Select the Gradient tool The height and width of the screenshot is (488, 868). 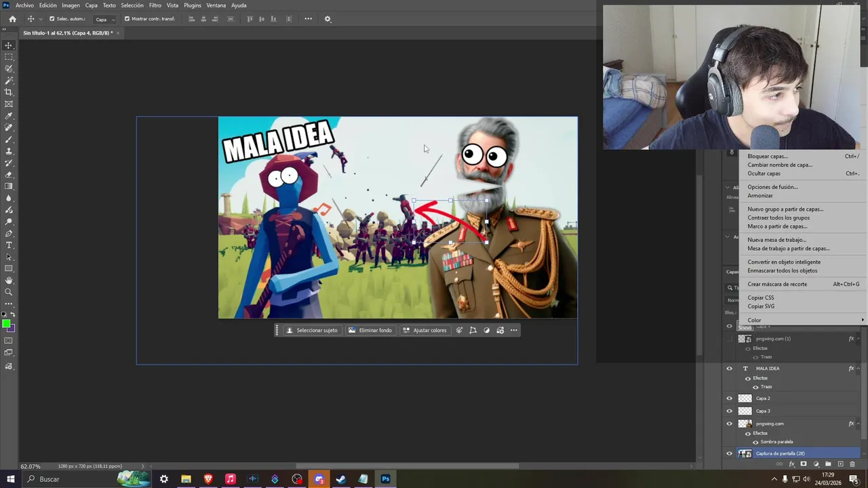(9, 186)
